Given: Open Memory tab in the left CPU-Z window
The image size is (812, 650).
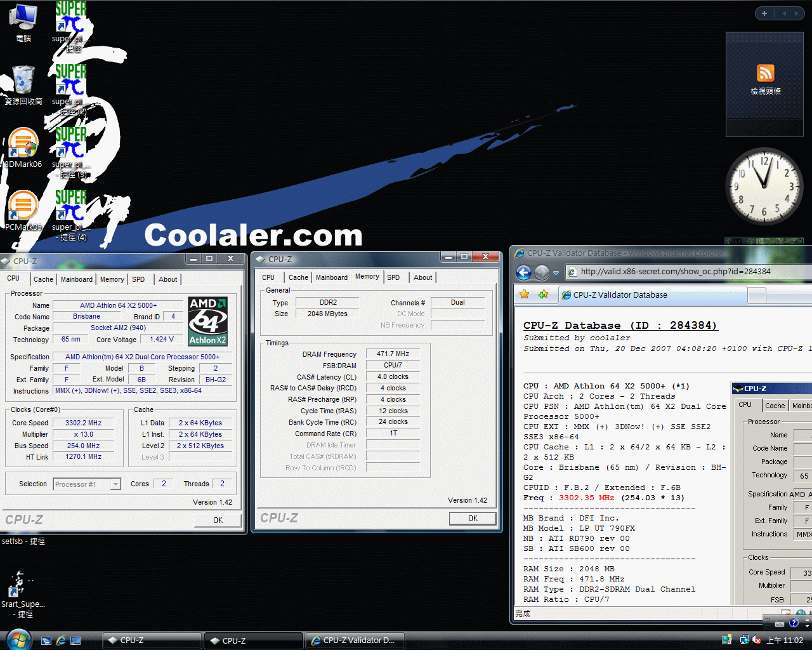Looking at the screenshot, I should coord(112,279).
